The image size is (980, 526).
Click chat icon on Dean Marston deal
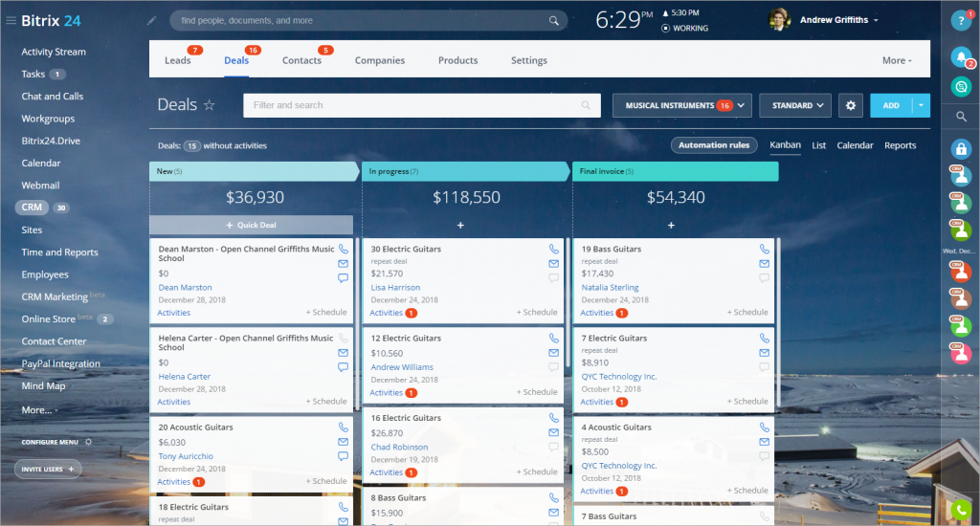pos(344,278)
